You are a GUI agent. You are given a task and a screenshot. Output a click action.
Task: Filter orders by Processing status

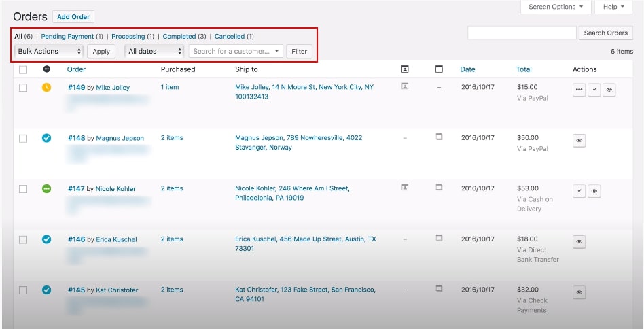[x=128, y=37]
